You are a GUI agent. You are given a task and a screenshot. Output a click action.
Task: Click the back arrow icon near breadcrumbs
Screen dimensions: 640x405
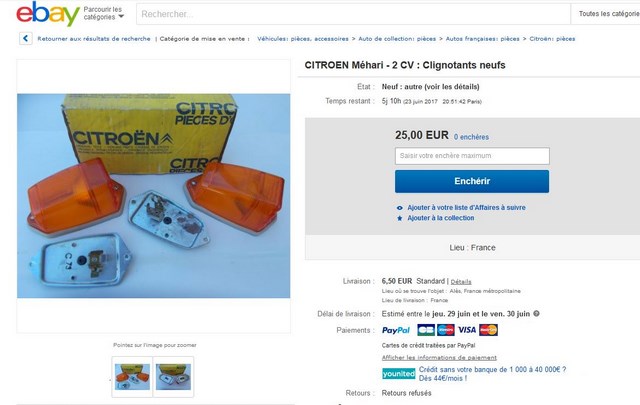click(x=26, y=38)
